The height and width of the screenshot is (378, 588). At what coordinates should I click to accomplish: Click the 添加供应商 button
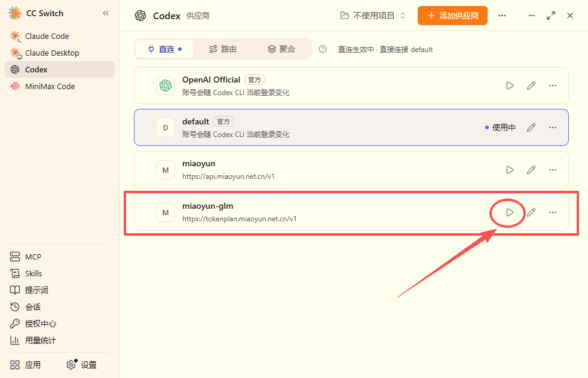pyautogui.click(x=452, y=16)
